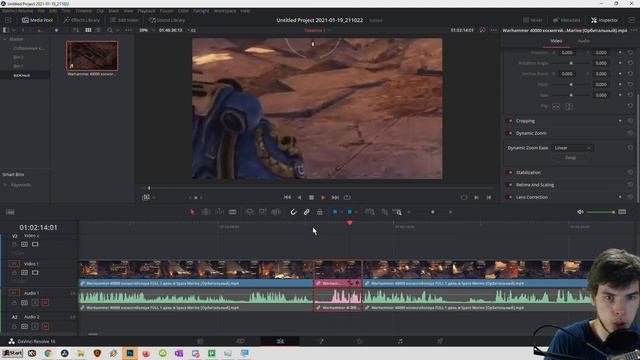Open the Media Pool panel

click(37, 20)
